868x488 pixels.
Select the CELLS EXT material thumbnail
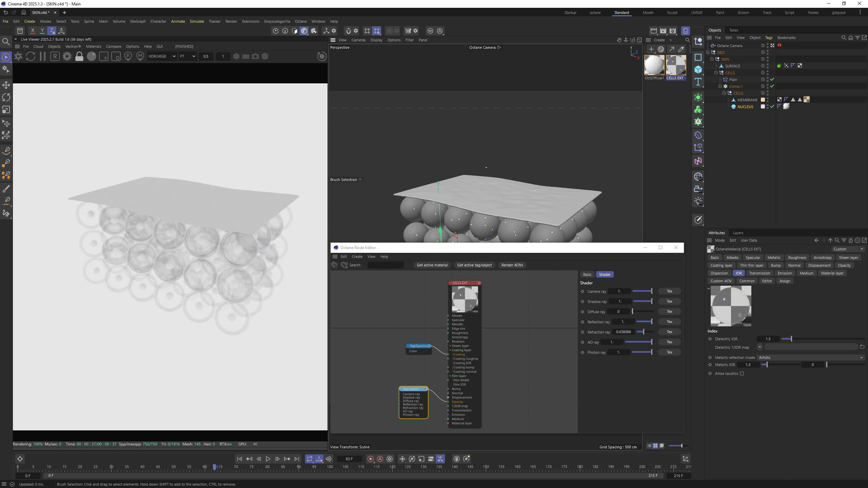click(676, 65)
